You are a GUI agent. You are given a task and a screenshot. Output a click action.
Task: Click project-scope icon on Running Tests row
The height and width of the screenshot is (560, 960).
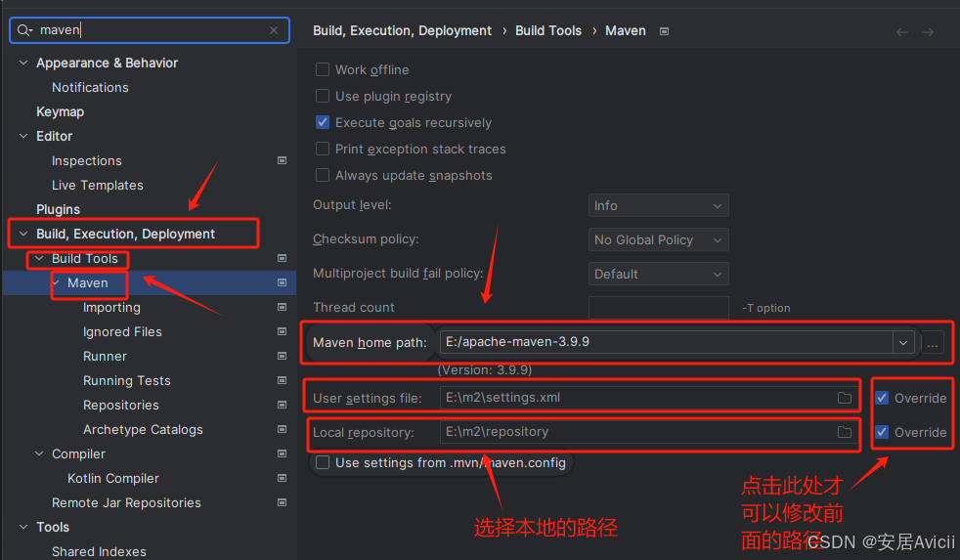[x=283, y=381]
